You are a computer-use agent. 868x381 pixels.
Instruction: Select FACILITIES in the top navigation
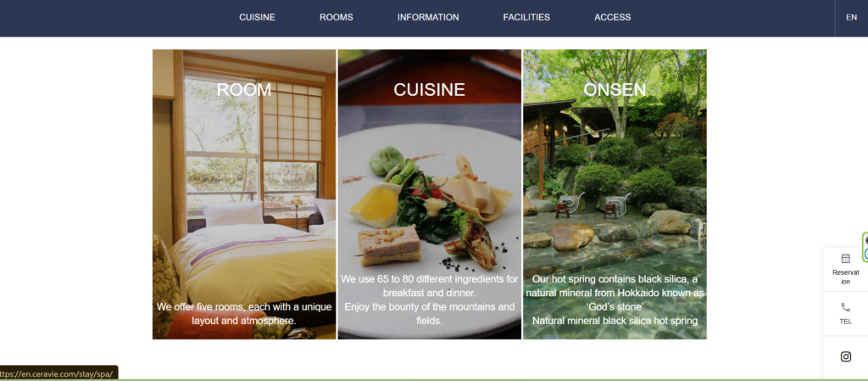526,17
